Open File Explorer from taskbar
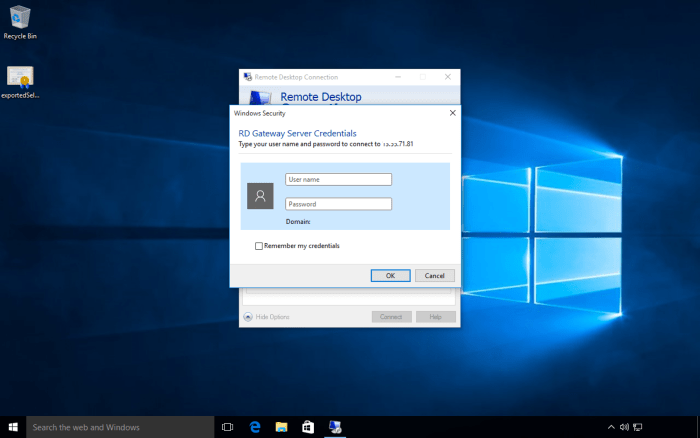The width and height of the screenshot is (700, 438). coord(281,427)
